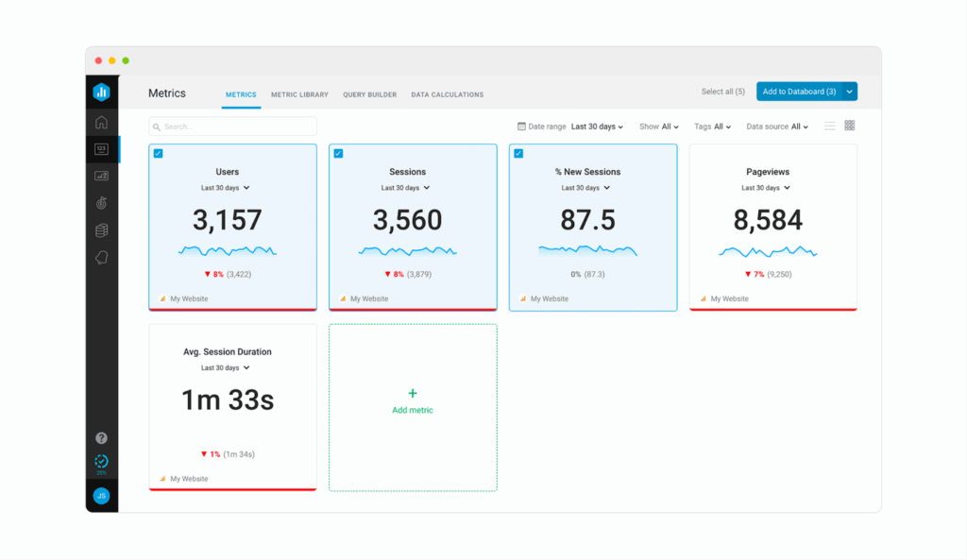Open the Data source All dropdown
Image resolution: width=967 pixels, height=560 pixels.
click(775, 126)
